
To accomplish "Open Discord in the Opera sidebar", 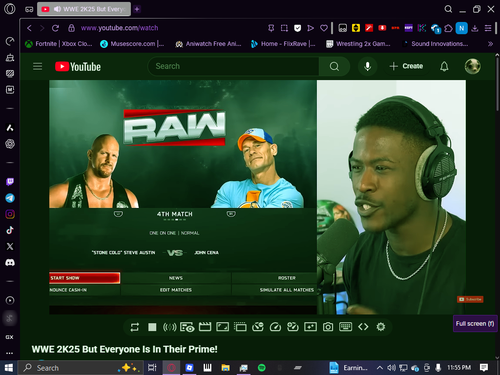I will pyautogui.click(x=10, y=263).
